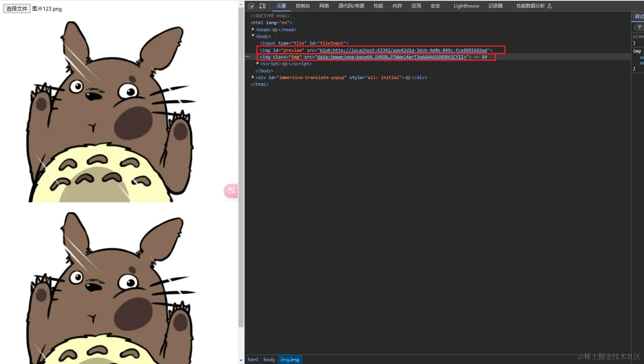Click the pink translate floating icon
The width and height of the screenshot is (644, 364).
231,191
